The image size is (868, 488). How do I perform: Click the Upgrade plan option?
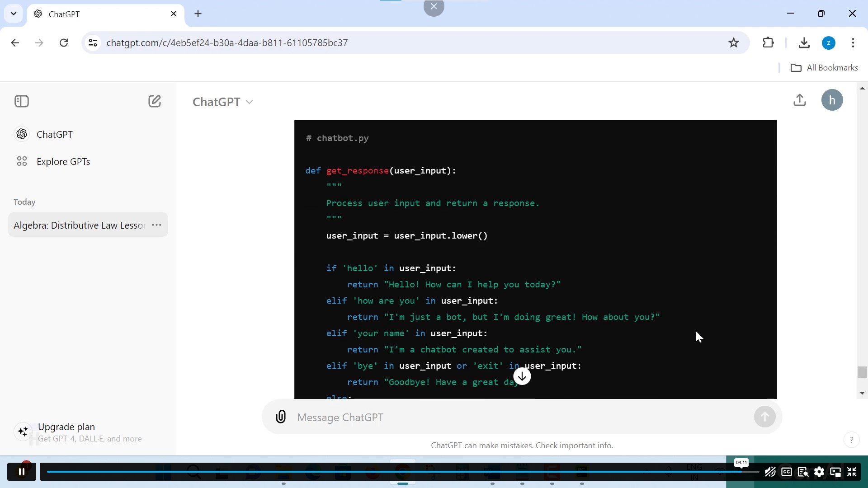coord(66,427)
